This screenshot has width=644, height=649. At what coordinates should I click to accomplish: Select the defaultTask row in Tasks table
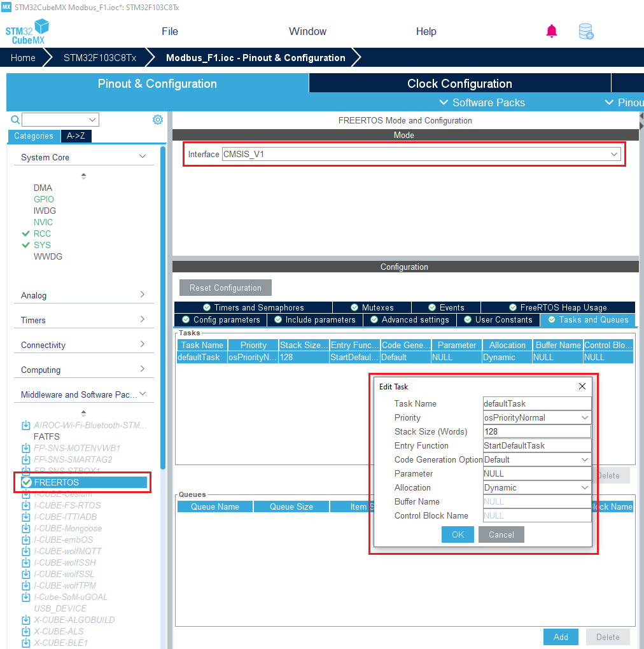(405, 357)
